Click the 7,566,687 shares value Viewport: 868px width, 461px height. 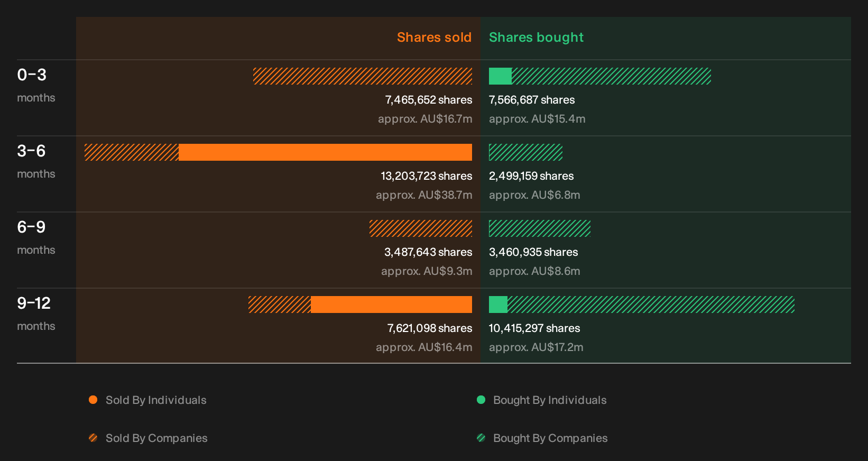tap(532, 100)
